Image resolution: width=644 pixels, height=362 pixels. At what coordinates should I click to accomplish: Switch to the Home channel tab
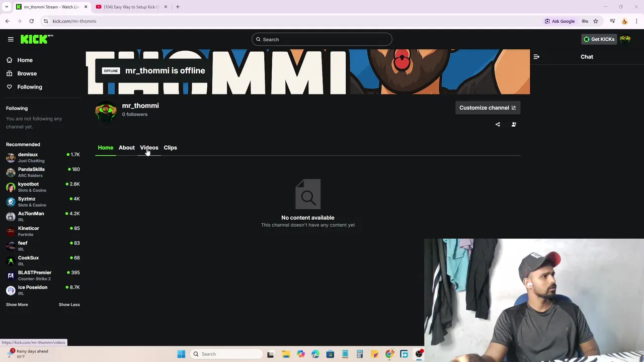click(106, 148)
